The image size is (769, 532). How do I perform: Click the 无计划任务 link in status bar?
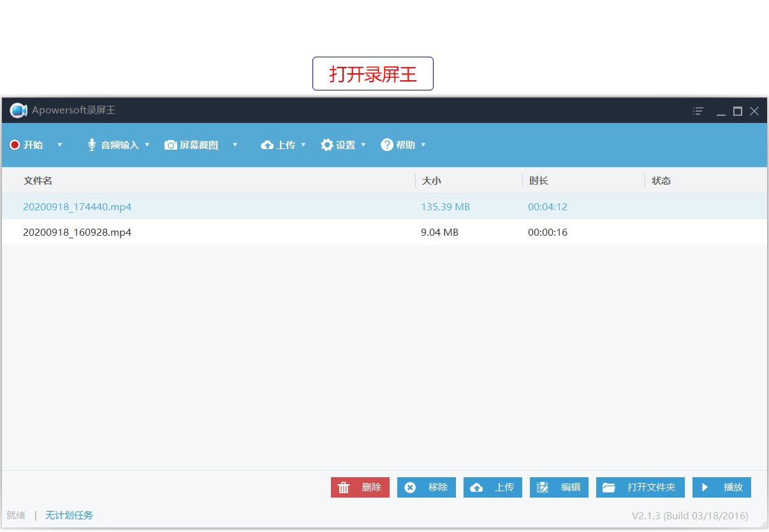point(69,515)
